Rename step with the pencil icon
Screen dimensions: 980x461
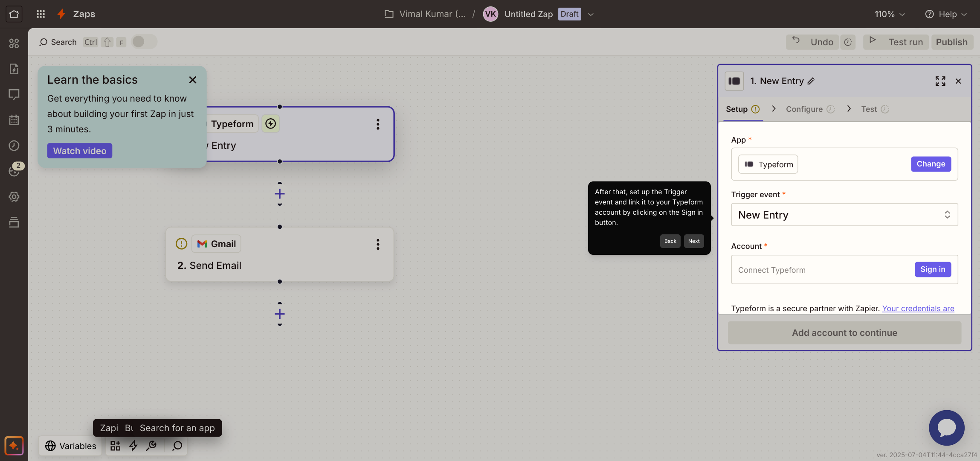pyautogui.click(x=811, y=81)
